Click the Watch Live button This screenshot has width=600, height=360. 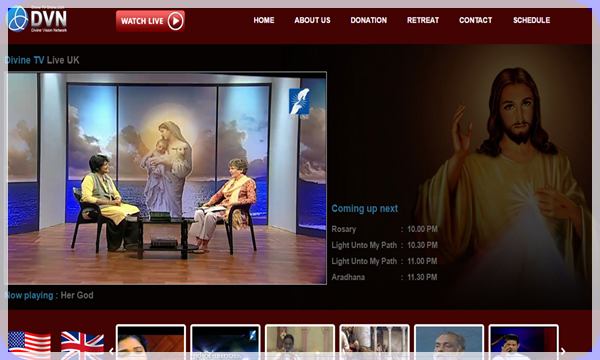pyautogui.click(x=150, y=21)
